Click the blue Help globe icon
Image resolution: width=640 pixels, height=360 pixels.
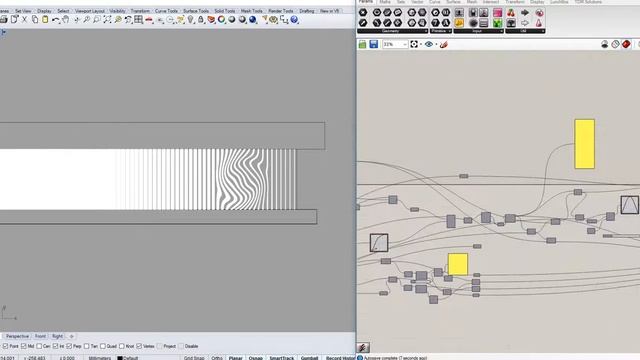[x=294, y=19]
